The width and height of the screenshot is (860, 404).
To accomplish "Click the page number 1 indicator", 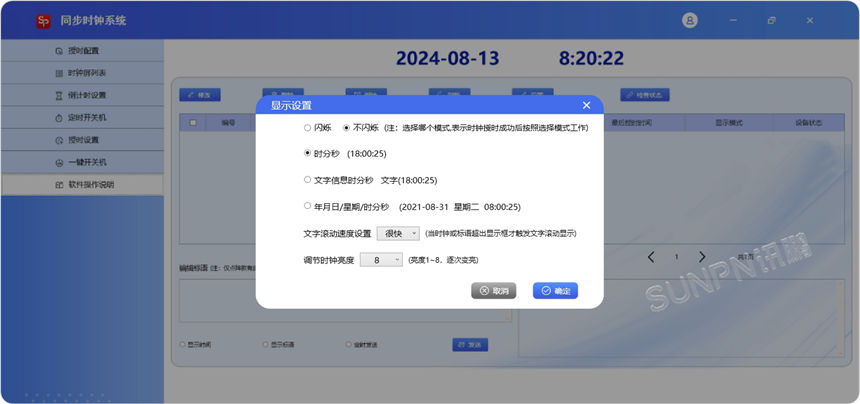I will (x=677, y=257).
